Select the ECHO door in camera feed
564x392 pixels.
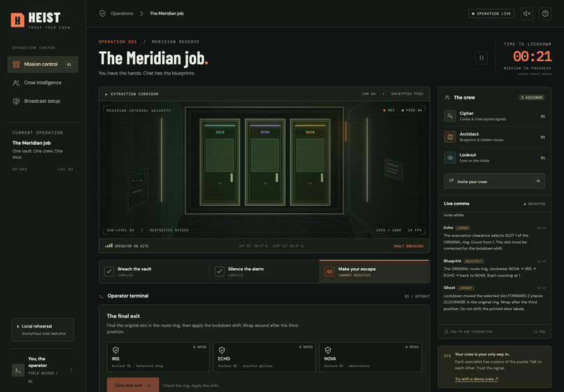point(265,162)
